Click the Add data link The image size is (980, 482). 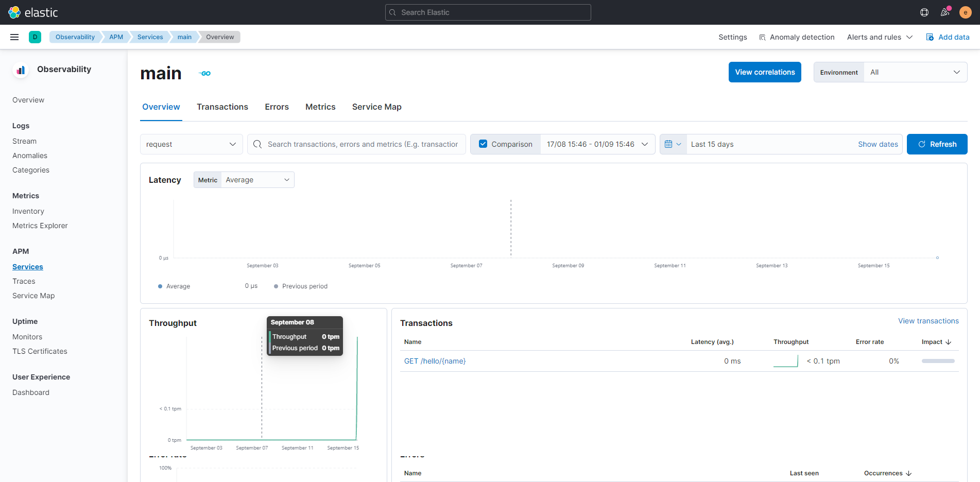[x=954, y=37]
